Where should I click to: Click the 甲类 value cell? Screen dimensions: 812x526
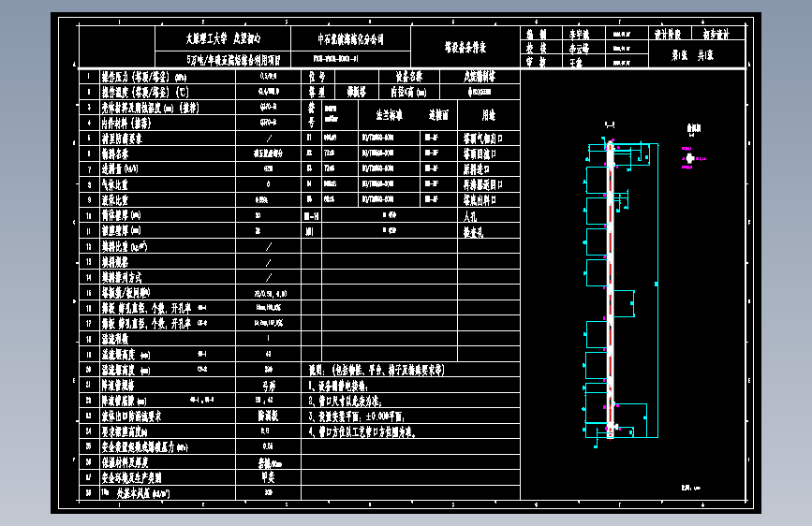(x=268, y=477)
